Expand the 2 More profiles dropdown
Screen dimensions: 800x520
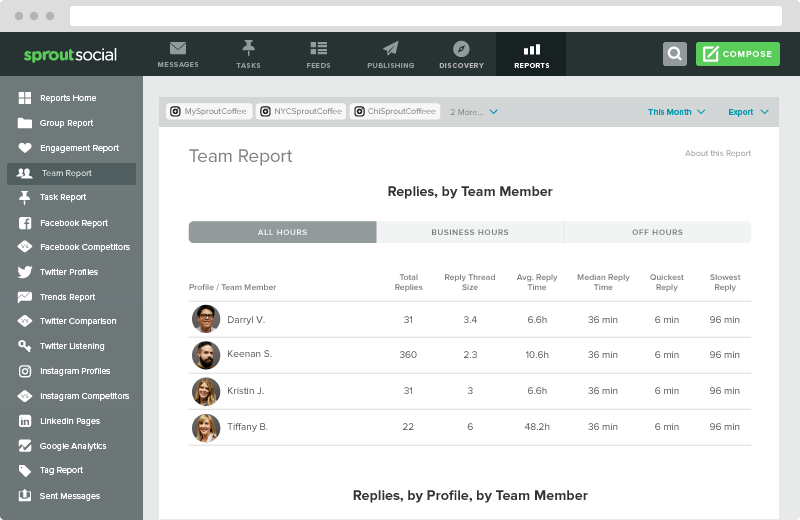point(474,112)
